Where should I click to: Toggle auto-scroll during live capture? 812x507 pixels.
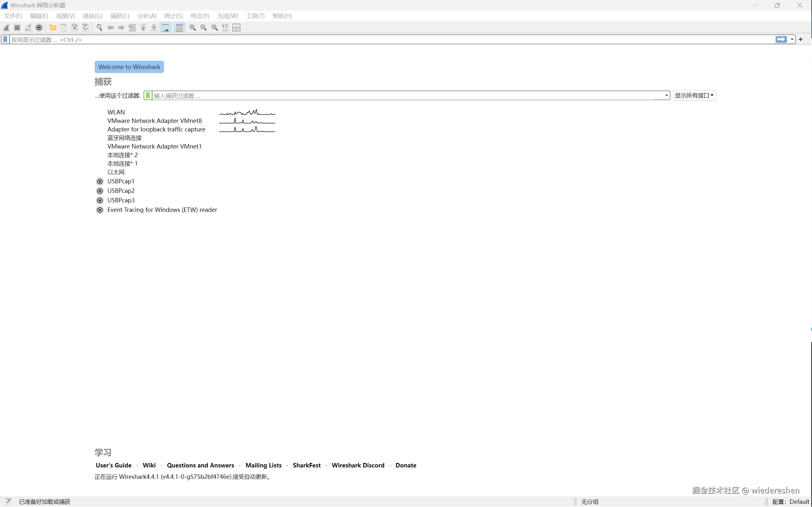tap(165, 28)
